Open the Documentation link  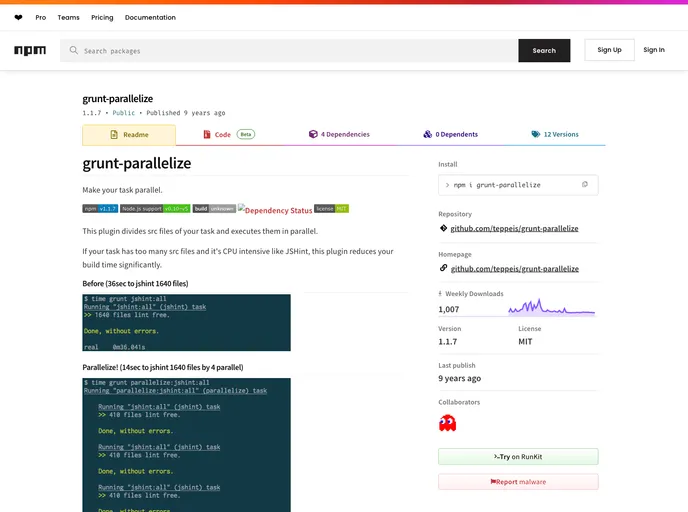150,18
